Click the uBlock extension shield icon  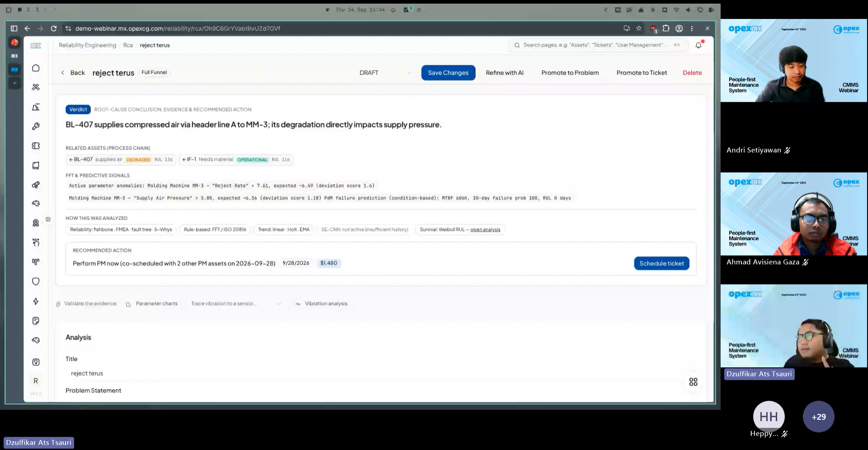click(653, 28)
